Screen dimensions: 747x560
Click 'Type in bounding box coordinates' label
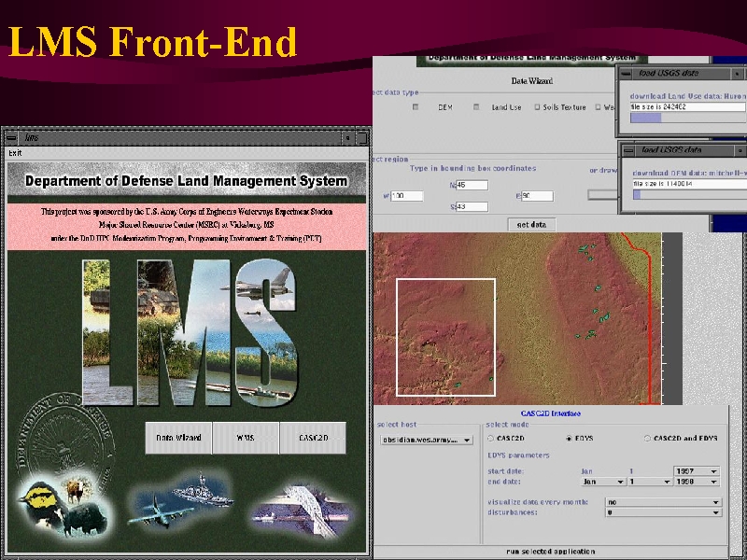(473, 168)
